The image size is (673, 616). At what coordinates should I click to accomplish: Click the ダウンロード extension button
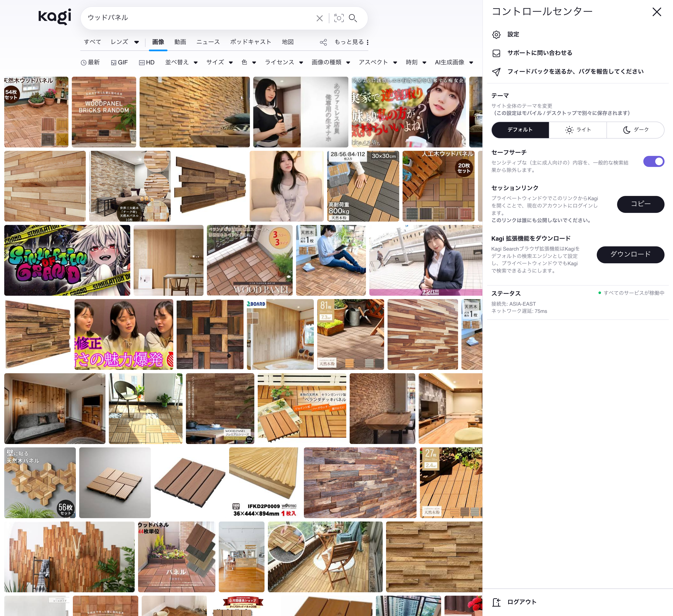[630, 254]
